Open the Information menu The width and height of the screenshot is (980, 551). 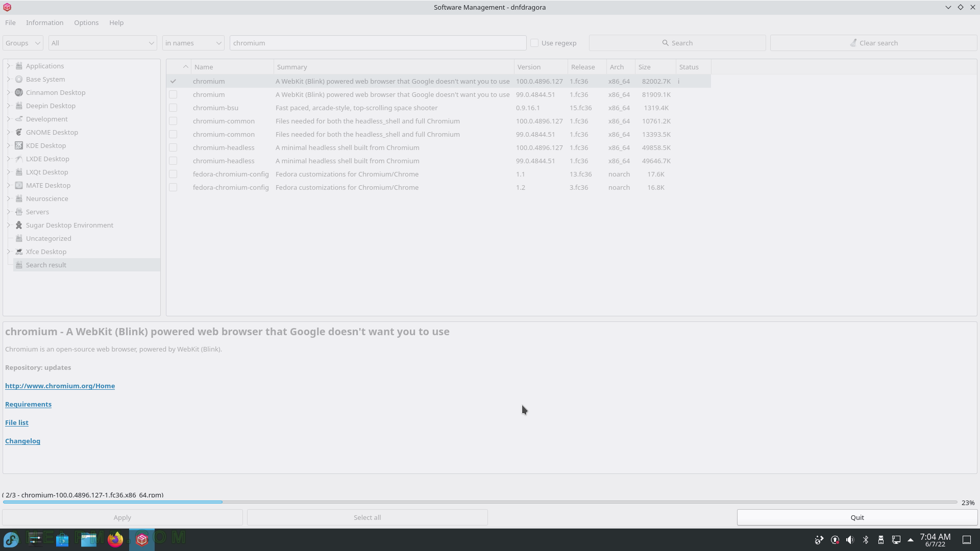(45, 22)
